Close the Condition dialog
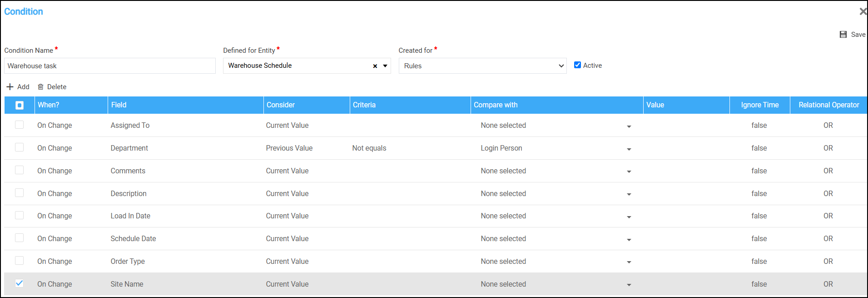This screenshot has width=868, height=298. click(863, 11)
